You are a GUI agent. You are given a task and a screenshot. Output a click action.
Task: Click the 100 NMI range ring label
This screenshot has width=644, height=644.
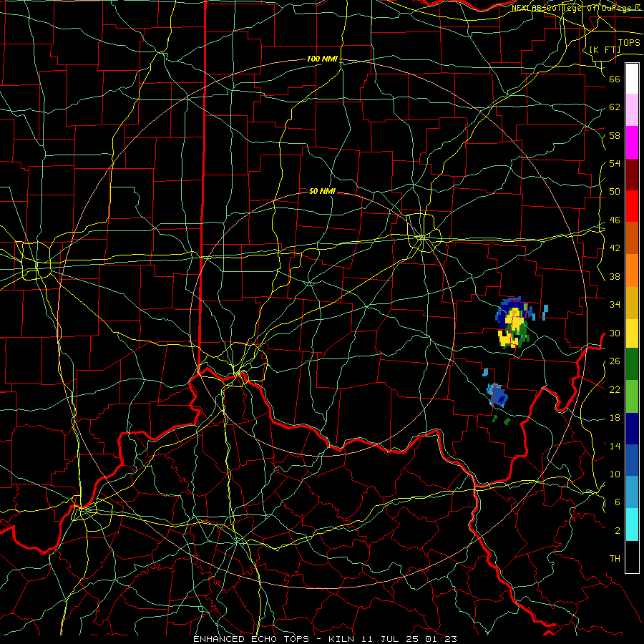tap(322, 59)
